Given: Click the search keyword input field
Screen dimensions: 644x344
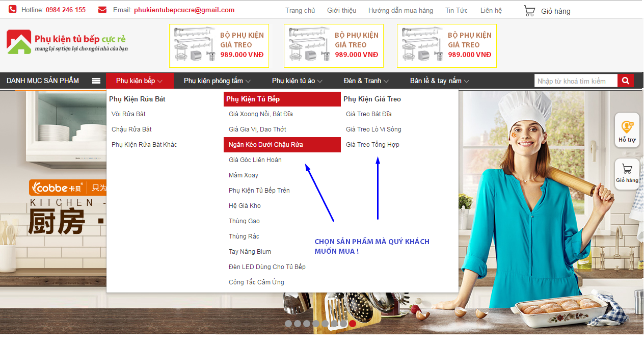Looking at the screenshot, I should (x=576, y=81).
